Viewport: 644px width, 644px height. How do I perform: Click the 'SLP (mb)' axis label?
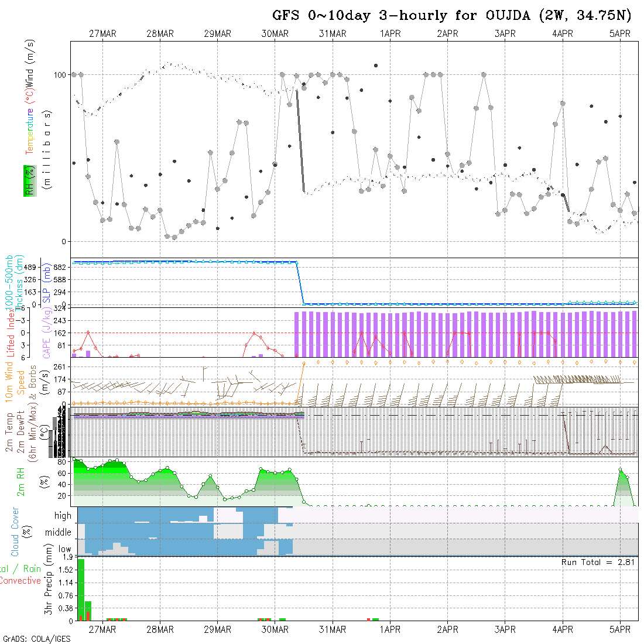46,283
